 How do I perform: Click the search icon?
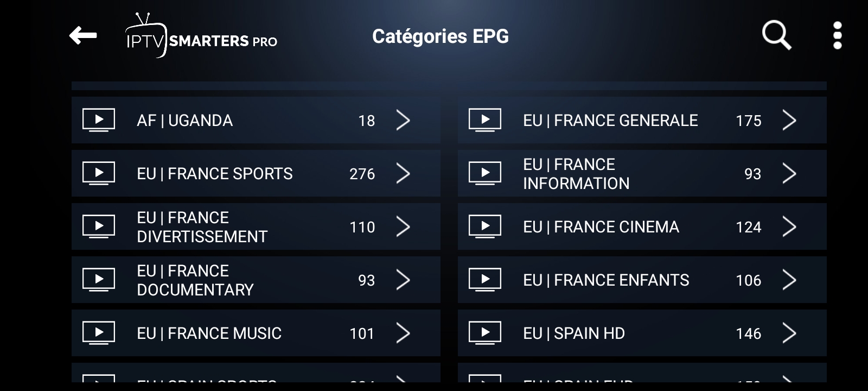[x=775, y=35]
